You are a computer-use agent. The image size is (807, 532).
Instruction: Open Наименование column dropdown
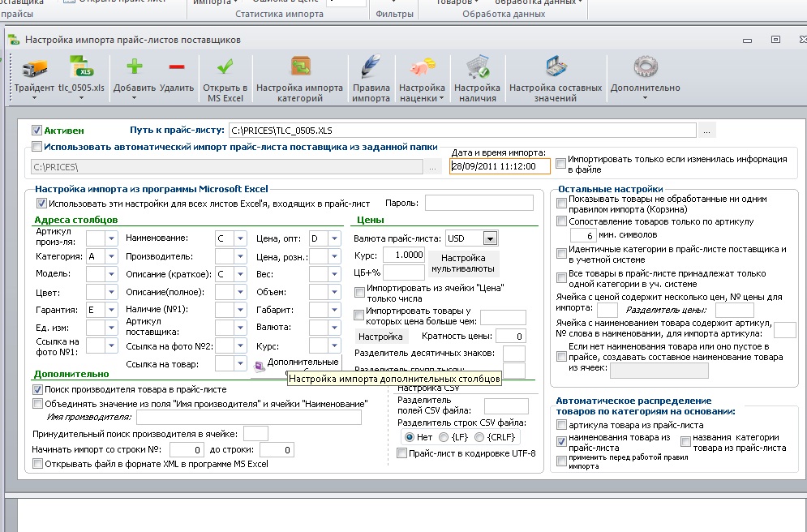pyautogui.click(x=240, y=238)
